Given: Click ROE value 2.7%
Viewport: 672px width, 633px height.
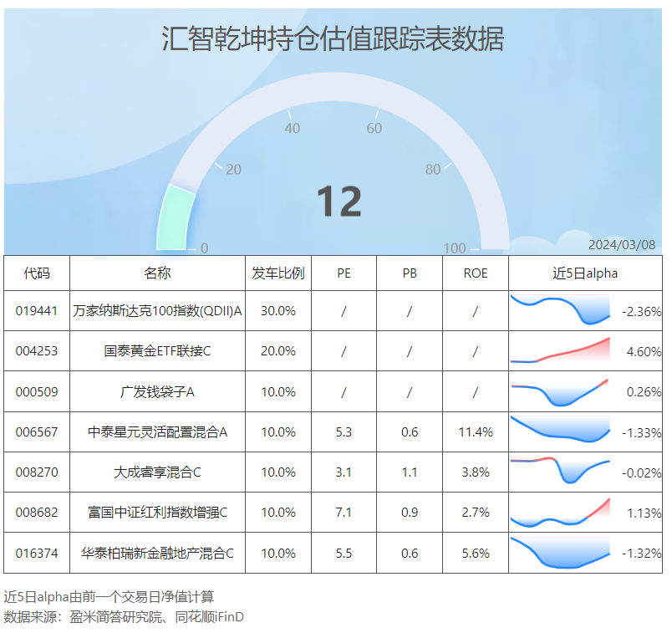Looking at the screenshot, I should (x=476, y=513).
